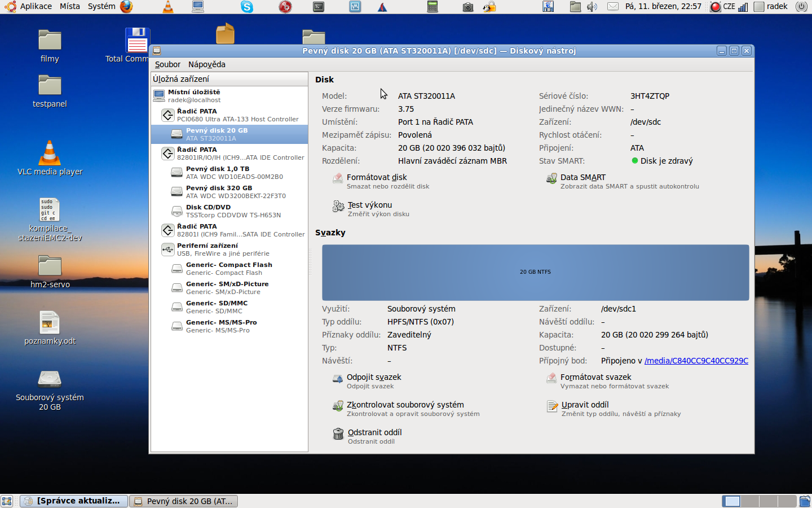Click Odstranit oddíl trash icon
The height and width of the screenshot is (508, 812).
click(338, 433)
